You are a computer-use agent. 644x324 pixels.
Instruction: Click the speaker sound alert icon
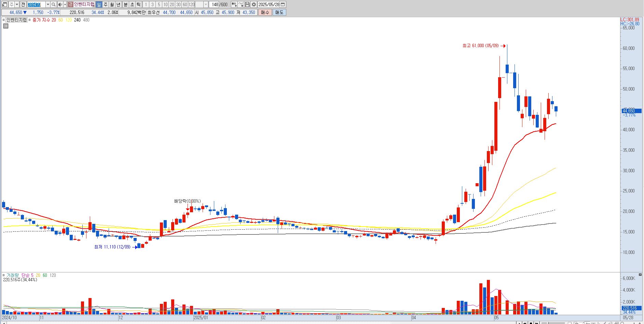(60, 4)
